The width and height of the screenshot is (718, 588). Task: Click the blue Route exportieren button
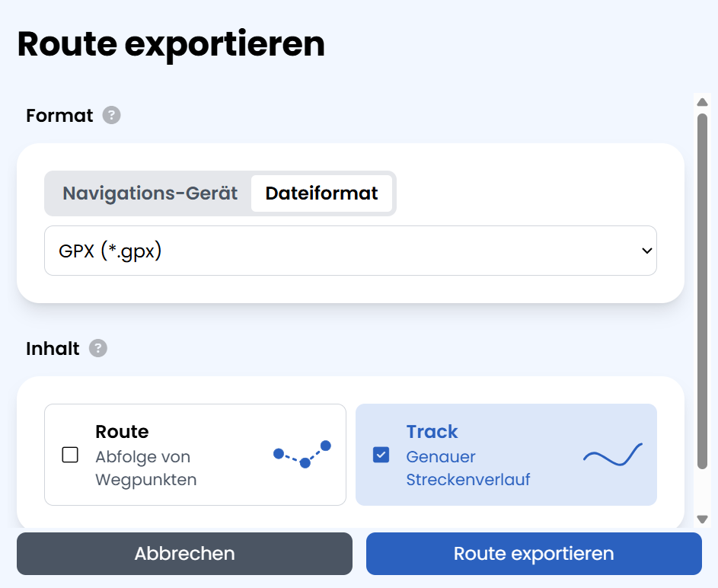[534, 554]
